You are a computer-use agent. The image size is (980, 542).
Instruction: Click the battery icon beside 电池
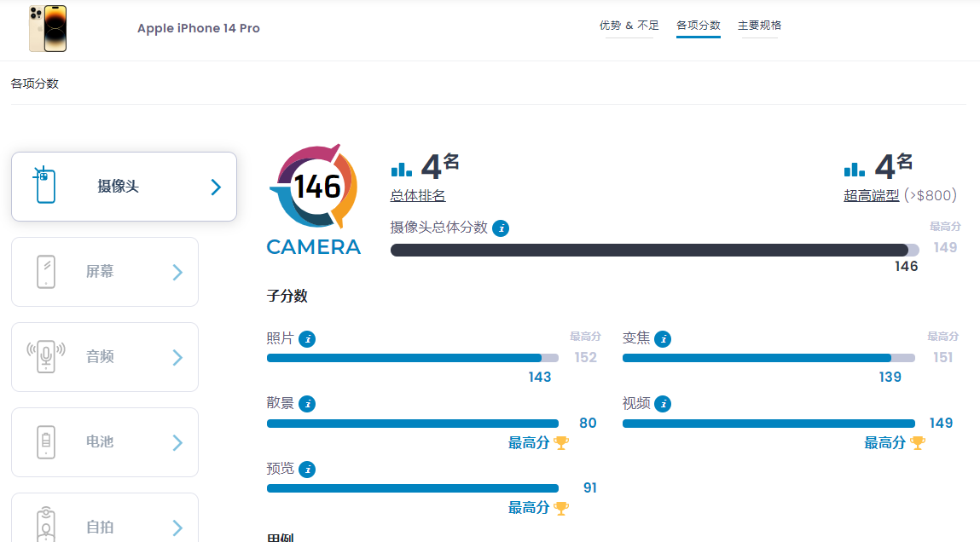click(45, 442)
